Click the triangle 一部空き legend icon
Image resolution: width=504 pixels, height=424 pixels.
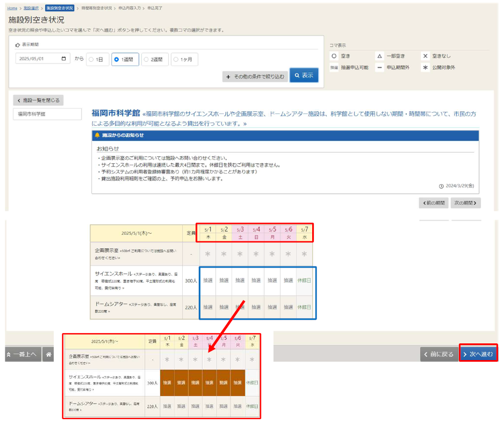[x=379, y=56]
